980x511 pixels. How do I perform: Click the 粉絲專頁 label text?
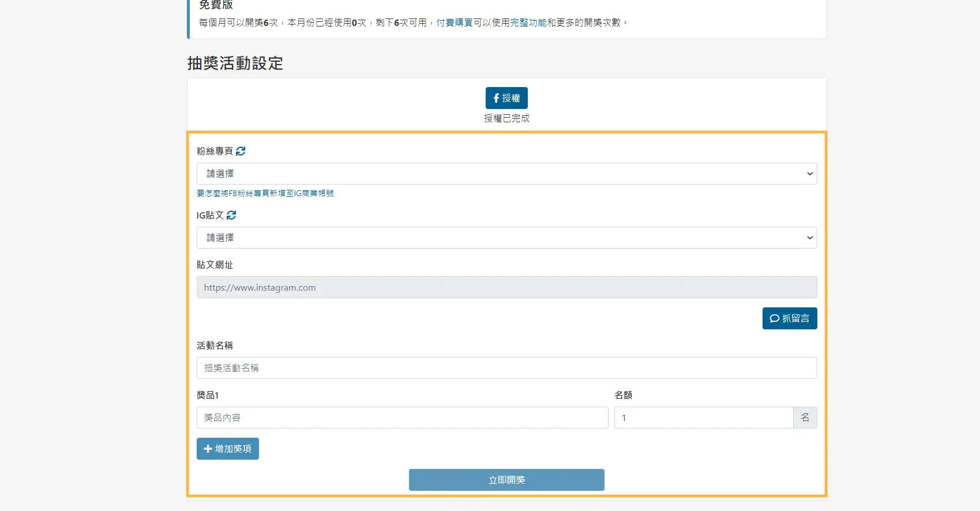[215, 151]
